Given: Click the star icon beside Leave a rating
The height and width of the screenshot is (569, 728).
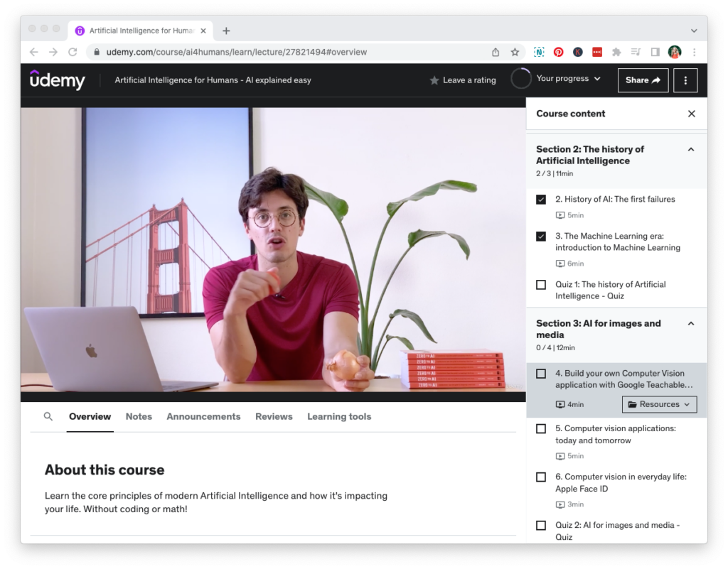Looking at the screenshot, I should point(434,80).
